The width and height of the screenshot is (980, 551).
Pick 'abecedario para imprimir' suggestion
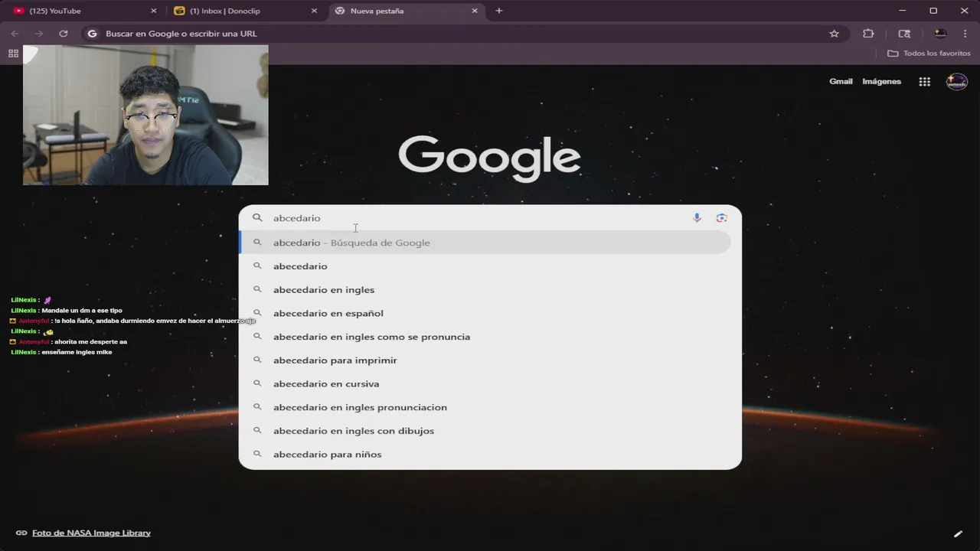(x=485, y=360)
